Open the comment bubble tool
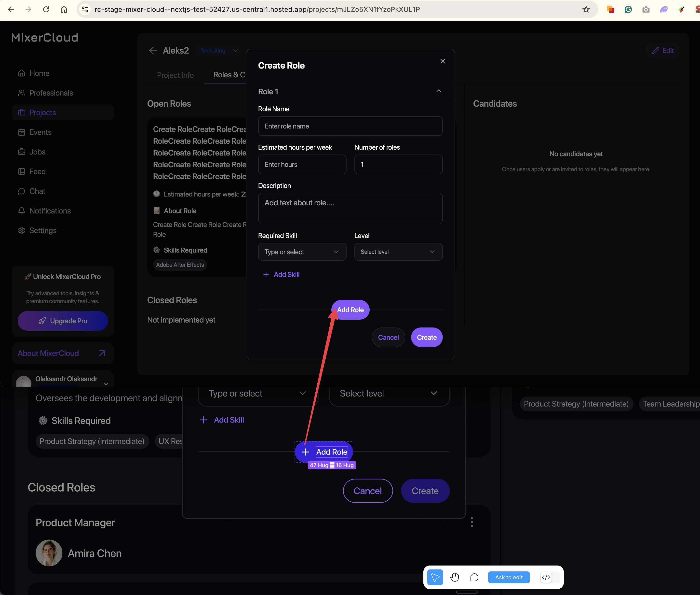Image resolution: width=700 pixels, height=595 pixels. 474,578
